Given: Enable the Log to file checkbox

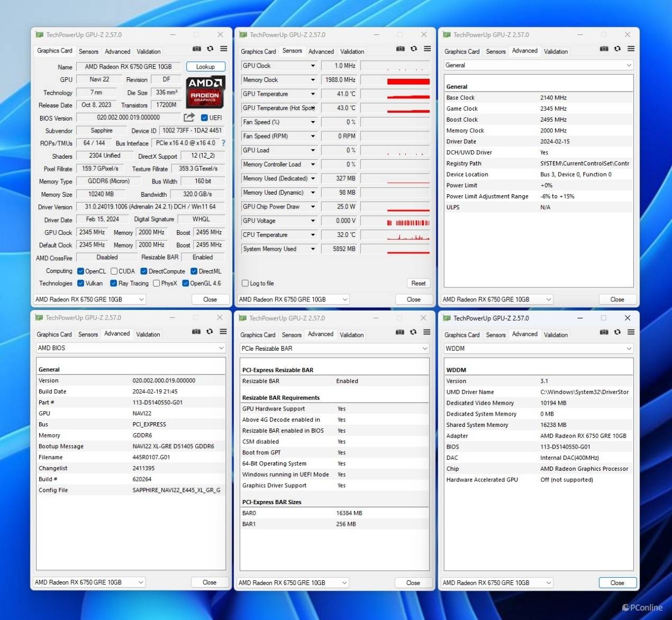Looking at the screenshot, I should click(245, 283).
